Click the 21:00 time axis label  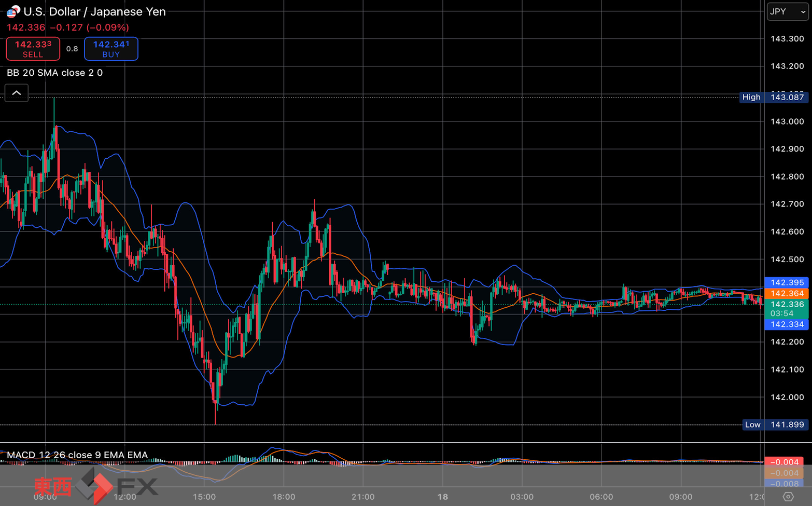pos(363,497)
